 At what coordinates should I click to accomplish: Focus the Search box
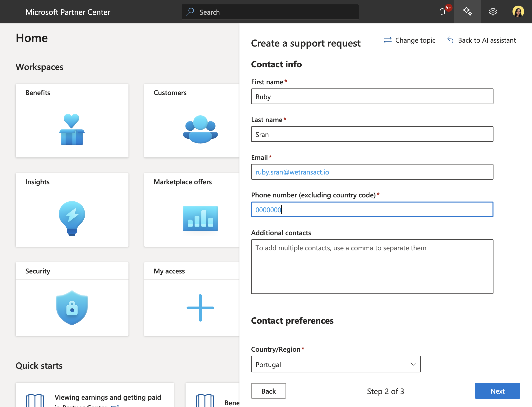270,12
